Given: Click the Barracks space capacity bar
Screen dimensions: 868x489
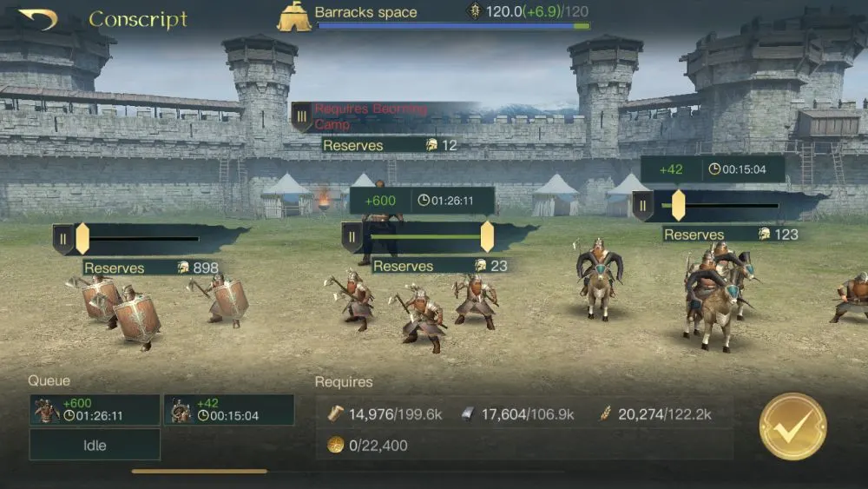Looking at the screenshot, I should point(454,26).
